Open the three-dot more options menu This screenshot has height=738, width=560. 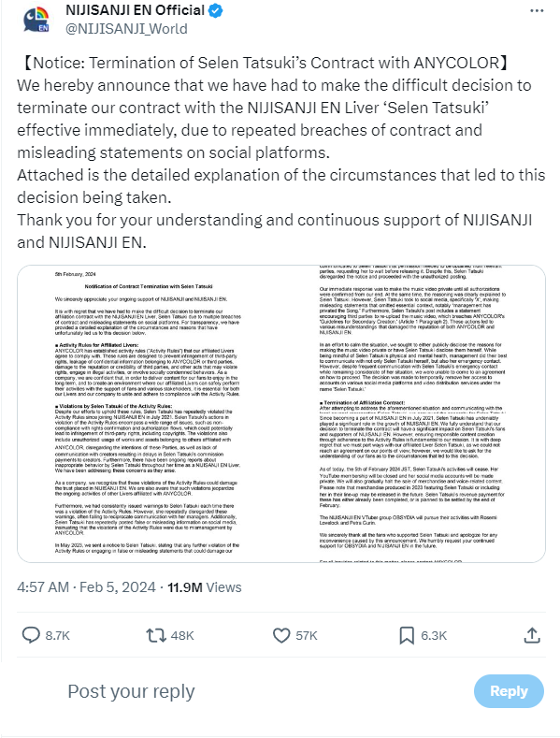[x=537, y=11]
